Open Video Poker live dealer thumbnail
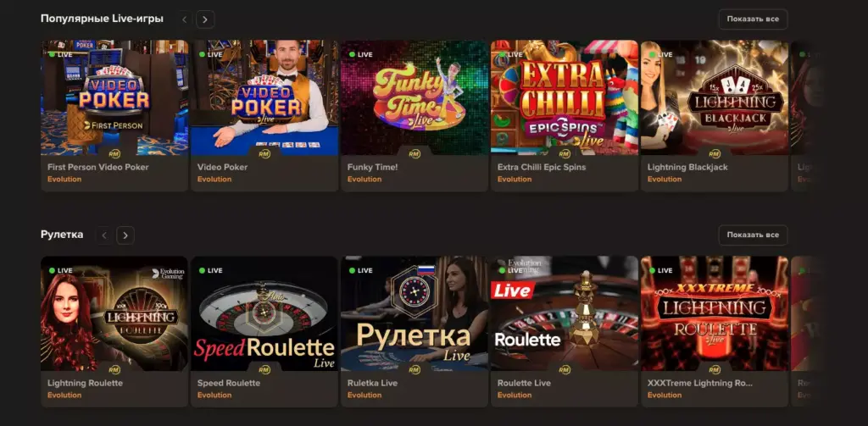This screenshot has height=426, width=868. [x=264, y=97]
